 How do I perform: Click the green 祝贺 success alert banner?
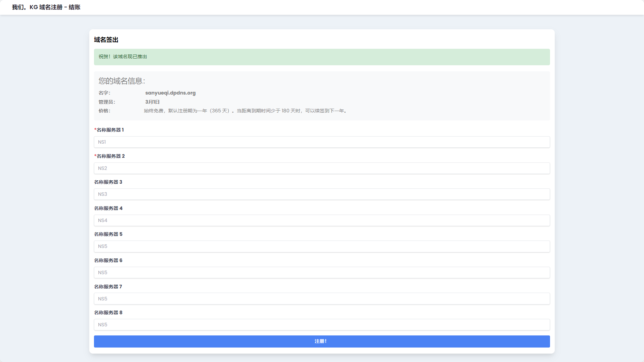322,57
